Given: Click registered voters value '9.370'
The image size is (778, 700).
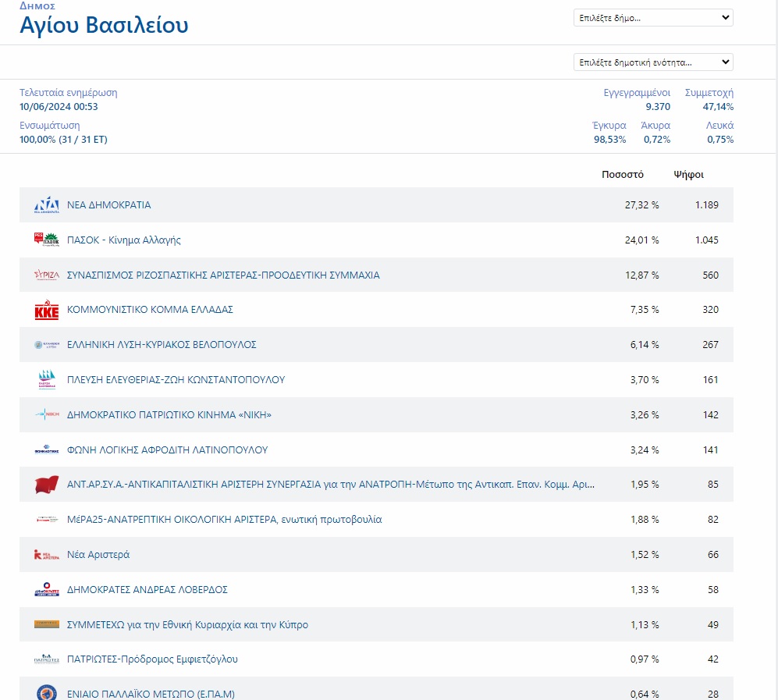Looking at the screenshot, I should pos(658,107).
